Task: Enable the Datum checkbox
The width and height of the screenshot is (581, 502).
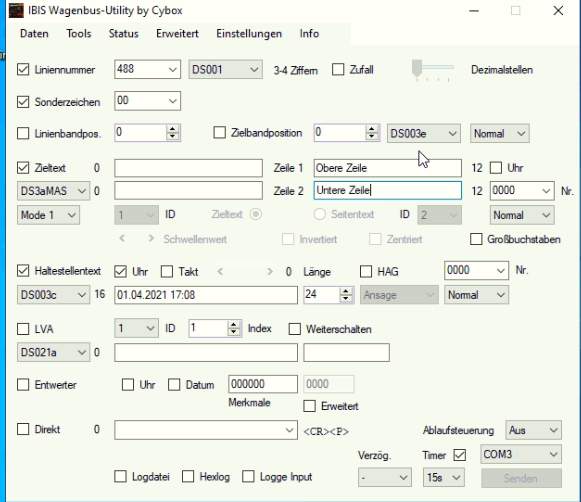Action: point(174,385)
